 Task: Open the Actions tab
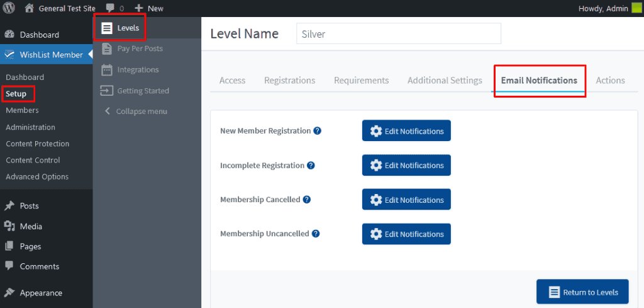coord(610,81)
